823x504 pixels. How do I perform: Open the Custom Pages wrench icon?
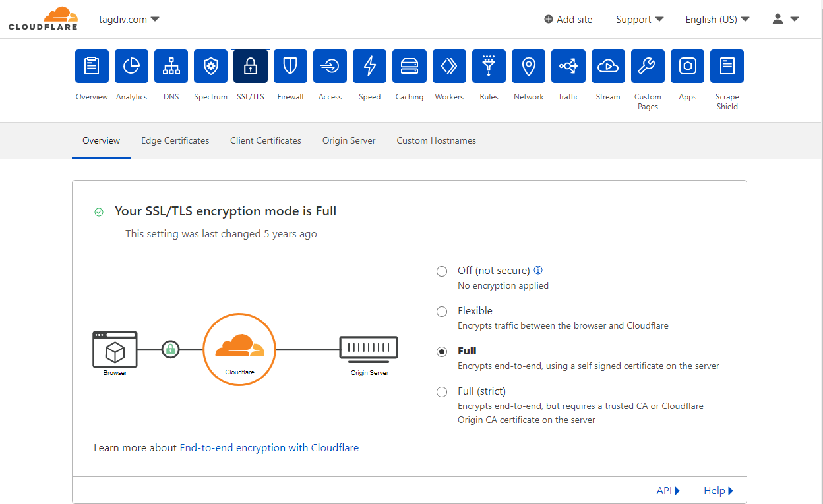pos(648,66)
